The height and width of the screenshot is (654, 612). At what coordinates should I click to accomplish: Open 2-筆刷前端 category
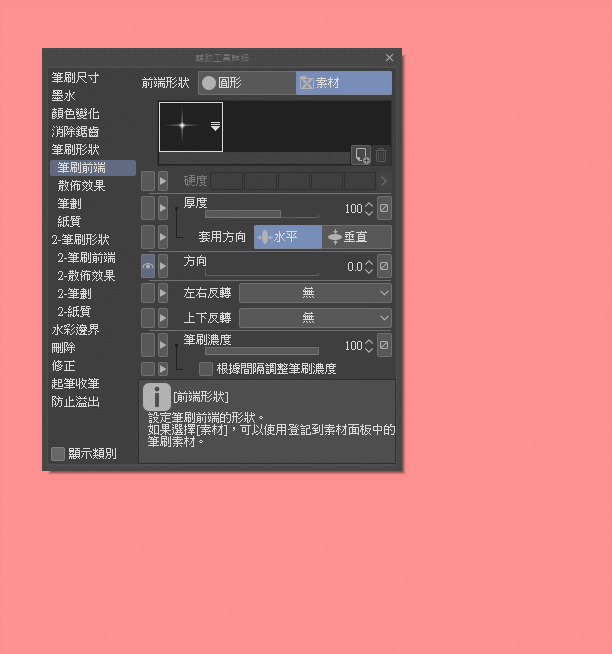(86, 258)
